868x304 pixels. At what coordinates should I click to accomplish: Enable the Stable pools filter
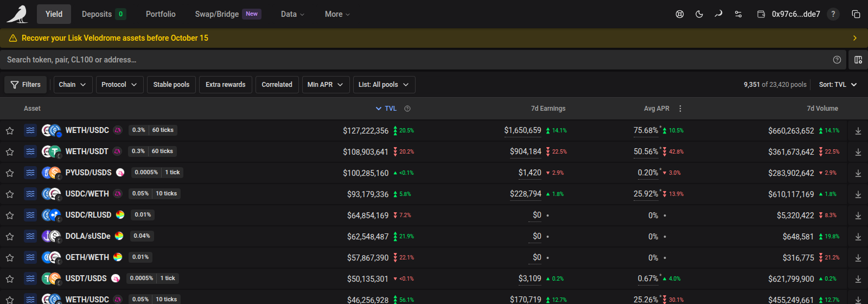tap(171, 85)
